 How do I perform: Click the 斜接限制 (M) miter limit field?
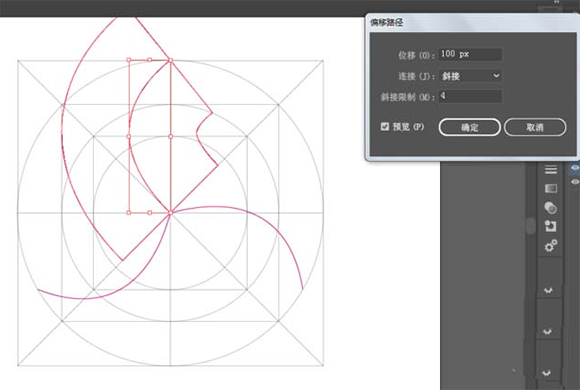click(470, 96)
